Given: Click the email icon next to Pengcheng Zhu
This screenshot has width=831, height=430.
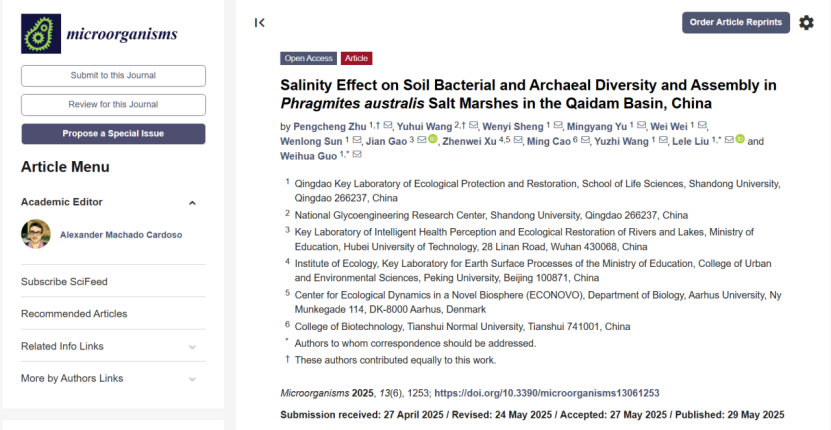Looking at the screenshot, I should pos(388,126).
